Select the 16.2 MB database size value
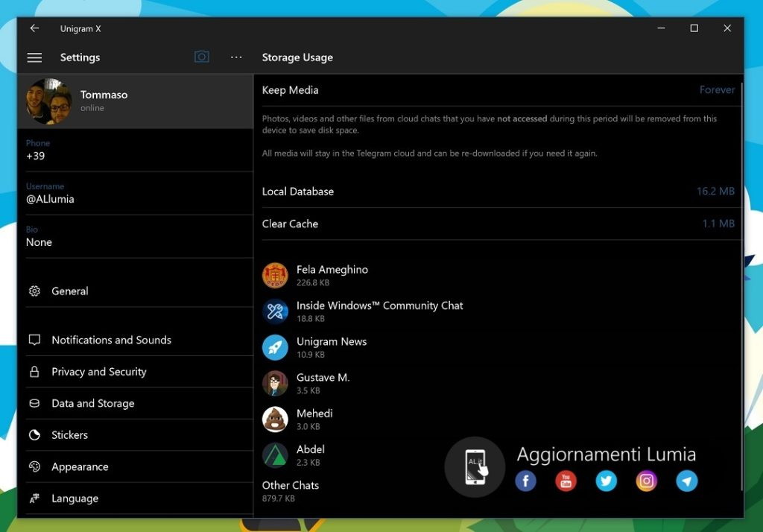The width and height of the screenshot is (763, 532). [715, 191]
